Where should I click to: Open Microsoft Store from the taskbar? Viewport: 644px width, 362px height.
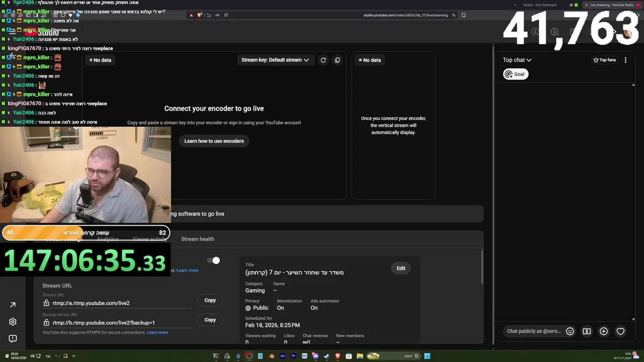click(349, 356)
